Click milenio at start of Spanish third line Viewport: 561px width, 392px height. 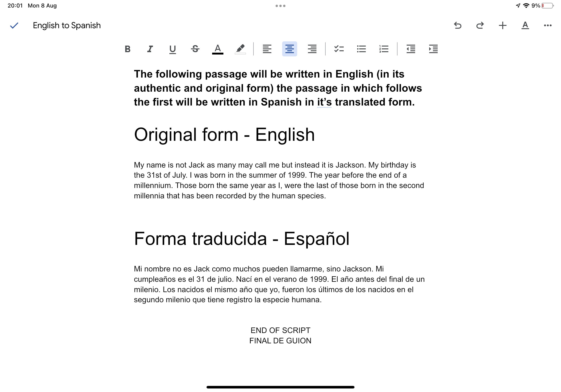[147, 289]
